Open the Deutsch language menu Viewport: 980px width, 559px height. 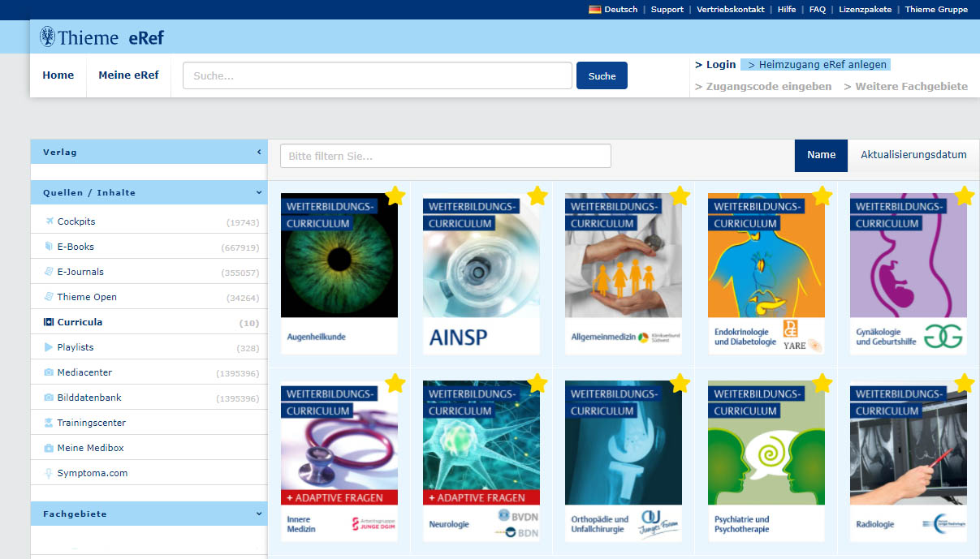613,10
